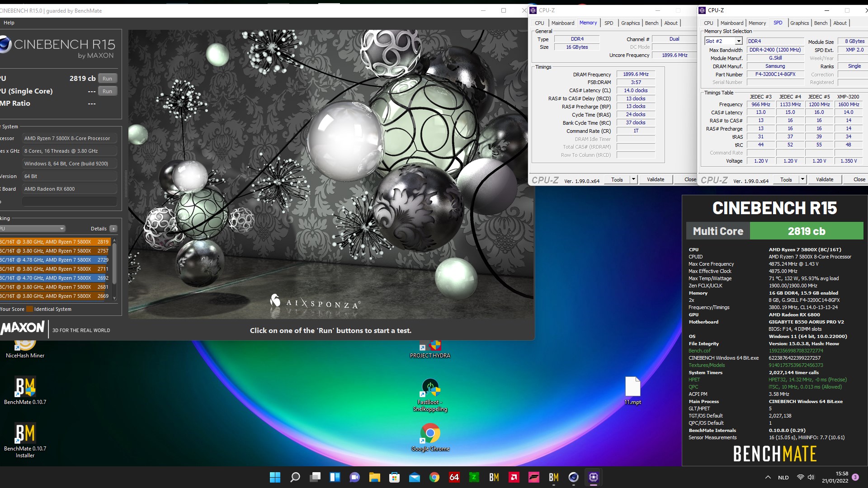Open the Cinebench ranking type dropdown
This screenshot has width=868, height=488.
(x=33, y=229)
